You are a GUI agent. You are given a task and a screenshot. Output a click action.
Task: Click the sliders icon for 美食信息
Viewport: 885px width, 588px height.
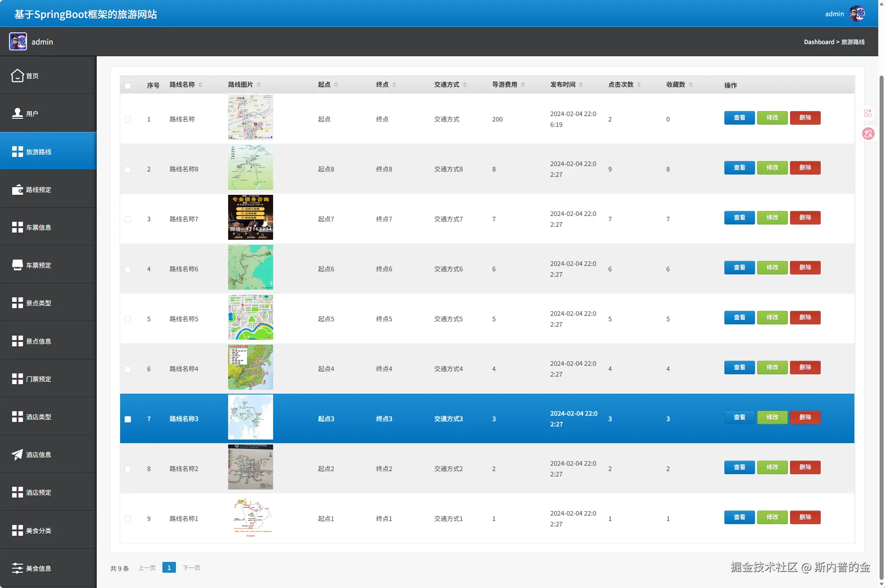[17, 568]
